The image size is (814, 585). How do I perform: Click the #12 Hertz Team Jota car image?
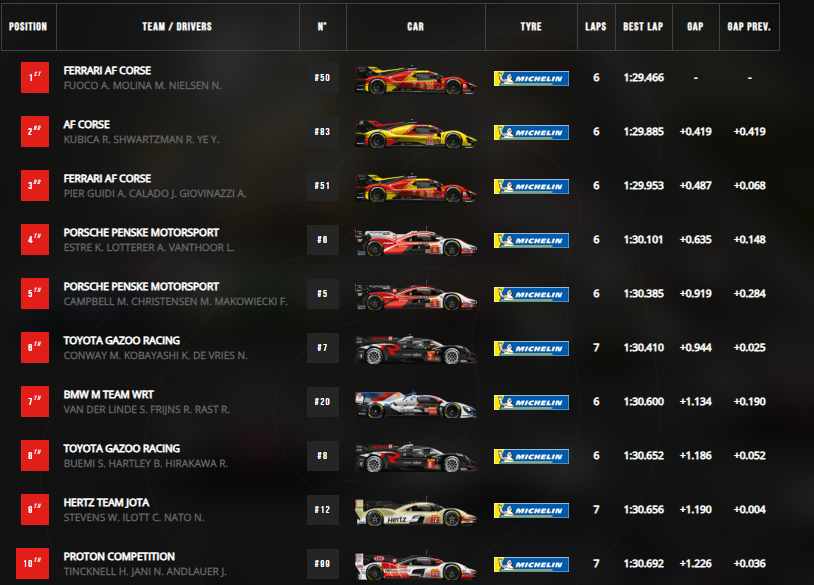[415, 511]
